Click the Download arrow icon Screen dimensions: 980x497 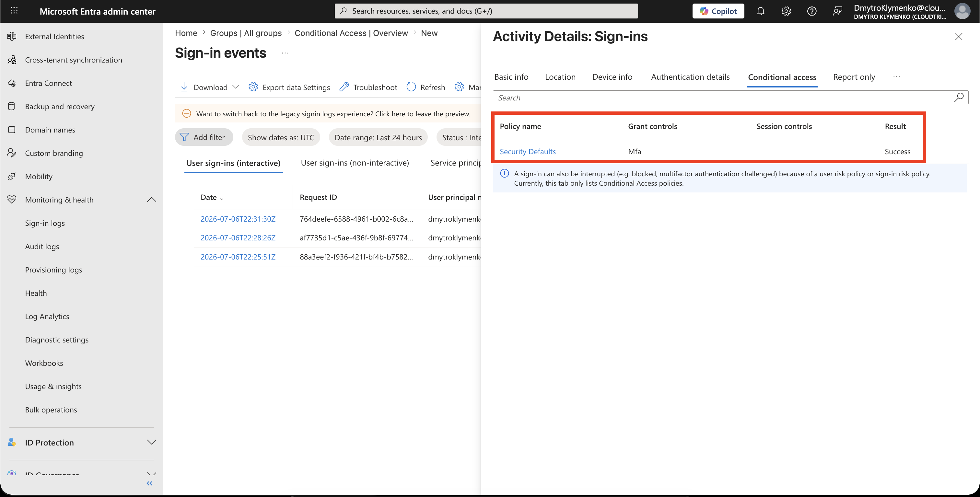pos(184,87)
